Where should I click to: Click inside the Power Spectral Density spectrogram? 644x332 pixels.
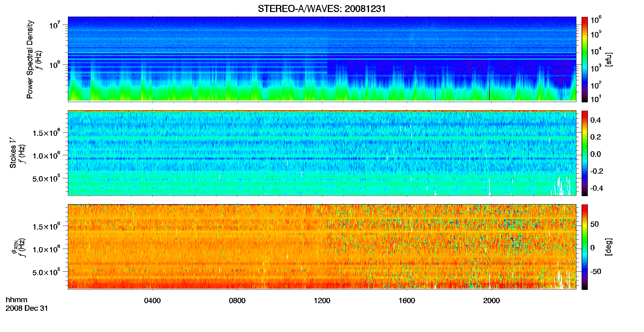[x=322, y=59]
